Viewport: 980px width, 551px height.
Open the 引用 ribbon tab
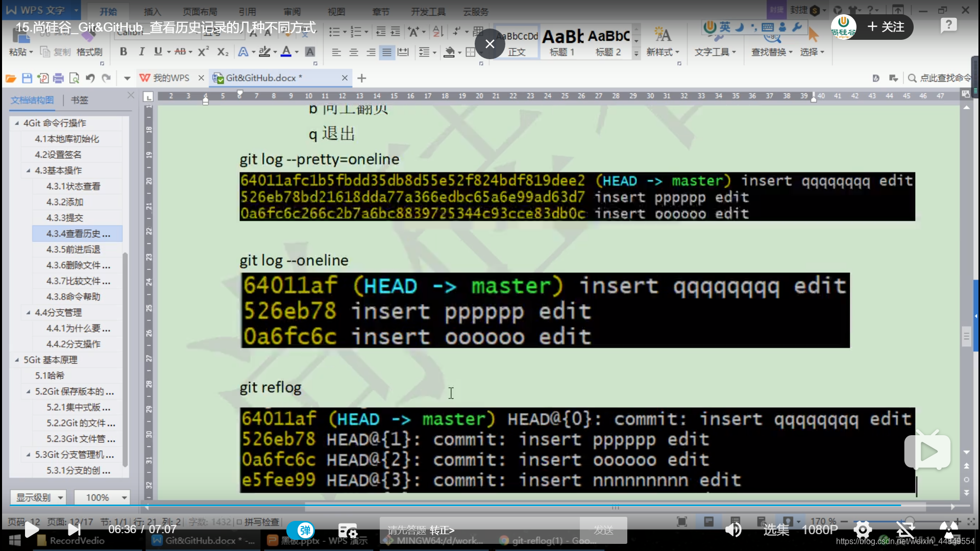coord(247,12)
